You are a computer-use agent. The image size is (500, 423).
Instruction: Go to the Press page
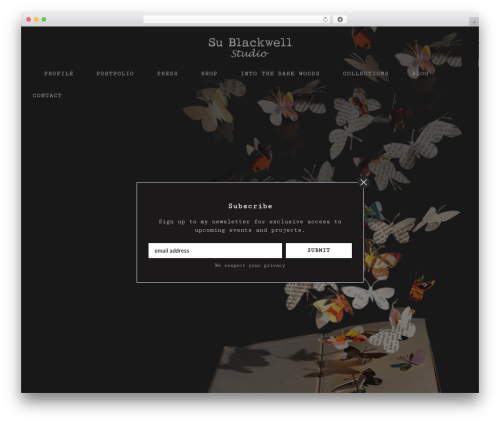(167, 73)
